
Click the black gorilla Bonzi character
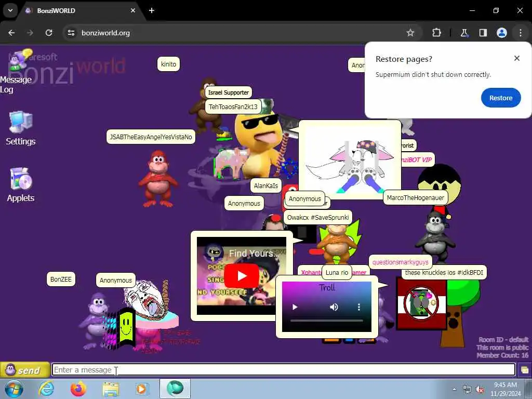click(435, 236)
